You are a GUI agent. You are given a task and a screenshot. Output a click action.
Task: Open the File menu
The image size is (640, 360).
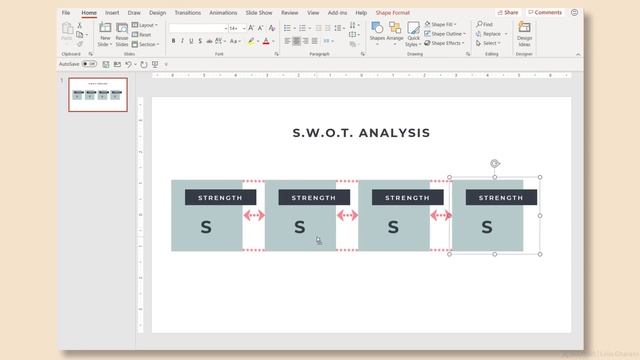[x=66, y=13]
